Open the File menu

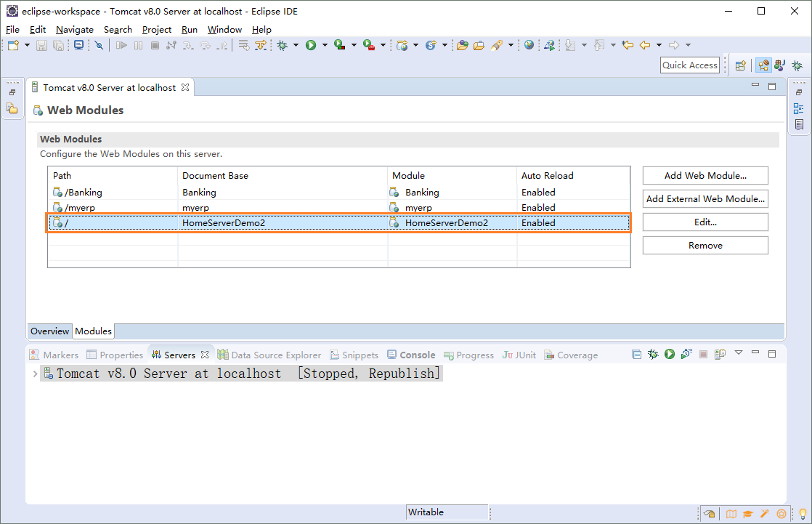(12, 30)
